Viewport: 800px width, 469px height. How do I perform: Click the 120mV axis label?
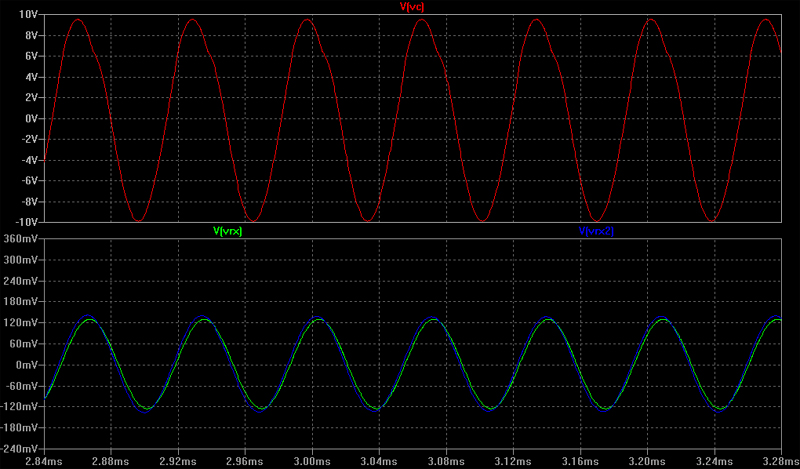tap(20, 323)
